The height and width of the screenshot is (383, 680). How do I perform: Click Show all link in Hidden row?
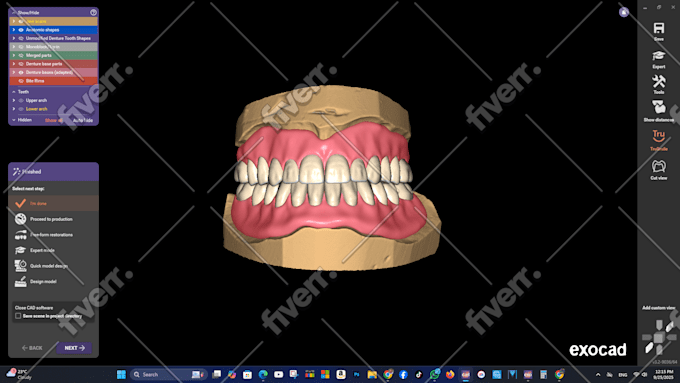54,120
